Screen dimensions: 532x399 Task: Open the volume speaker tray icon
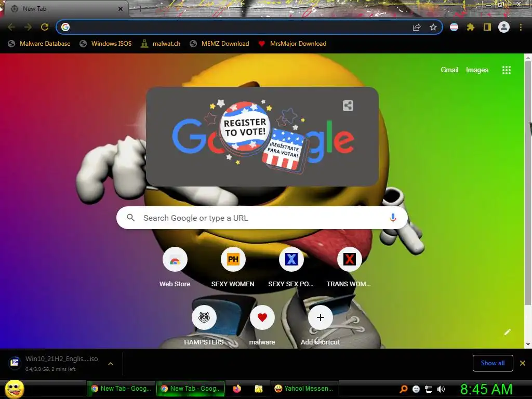(x=441, y=389)
